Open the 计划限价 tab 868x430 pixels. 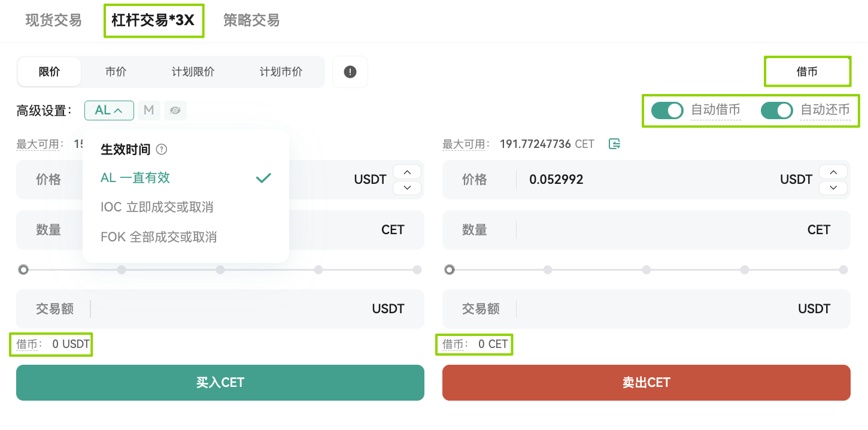pos(193,71)
